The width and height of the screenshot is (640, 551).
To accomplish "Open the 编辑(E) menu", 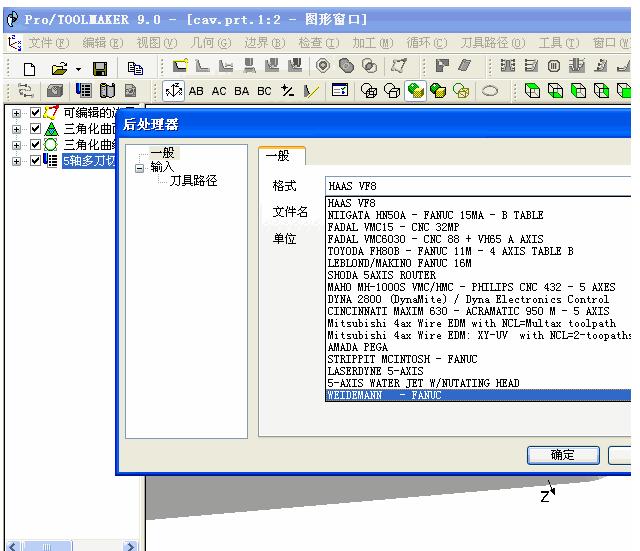I will click(x=103, y=43).
